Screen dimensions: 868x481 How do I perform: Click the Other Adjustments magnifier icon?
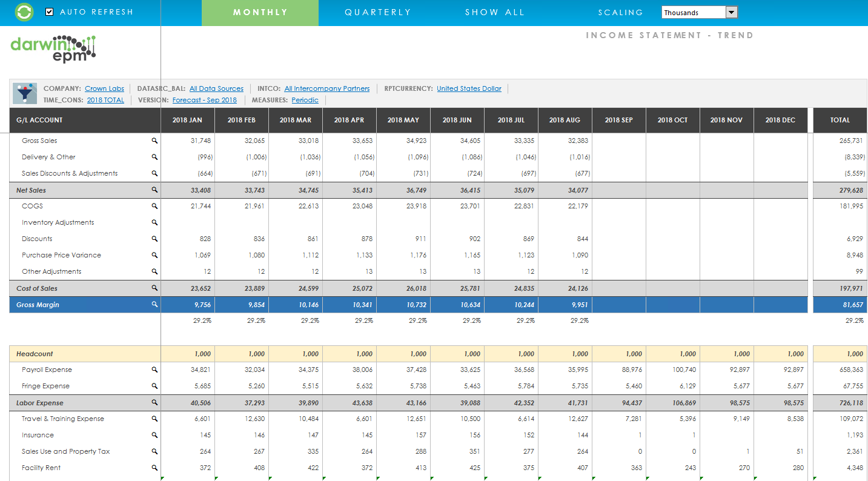154,271
